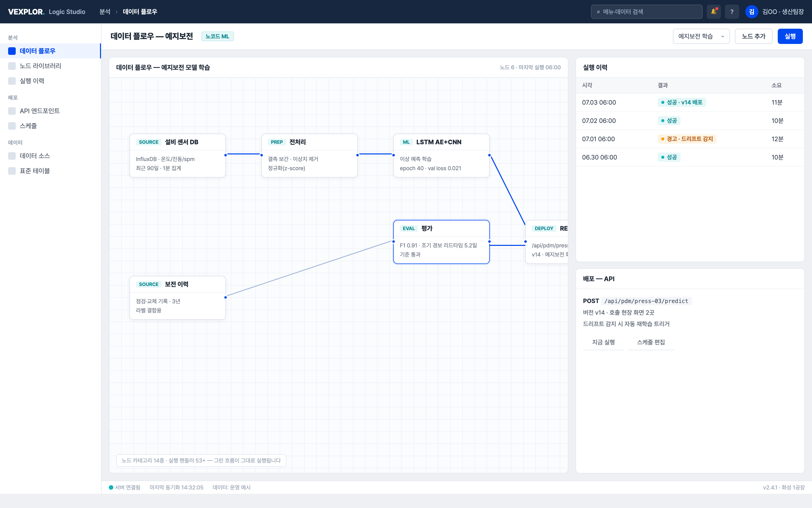This screenshot has height=508, width=812.
Task: Click the EVAL badge on 평가 node
Action: (409, 228)
